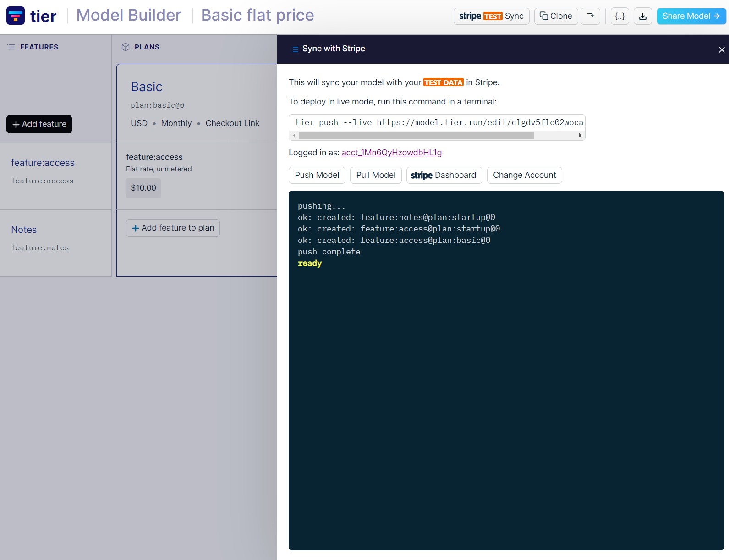729x560 pixels.
Task: Click the Sync with Stripe list icon
Action: [x=295, y=49]
